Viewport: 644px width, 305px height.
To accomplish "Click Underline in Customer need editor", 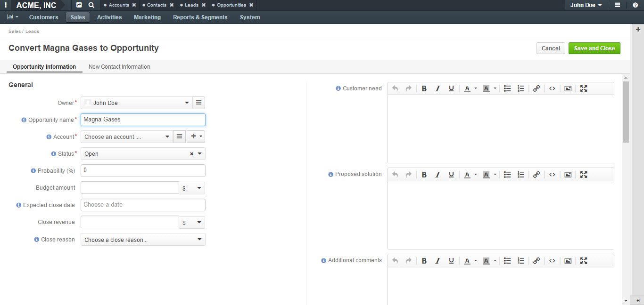I will click(451, 88).
